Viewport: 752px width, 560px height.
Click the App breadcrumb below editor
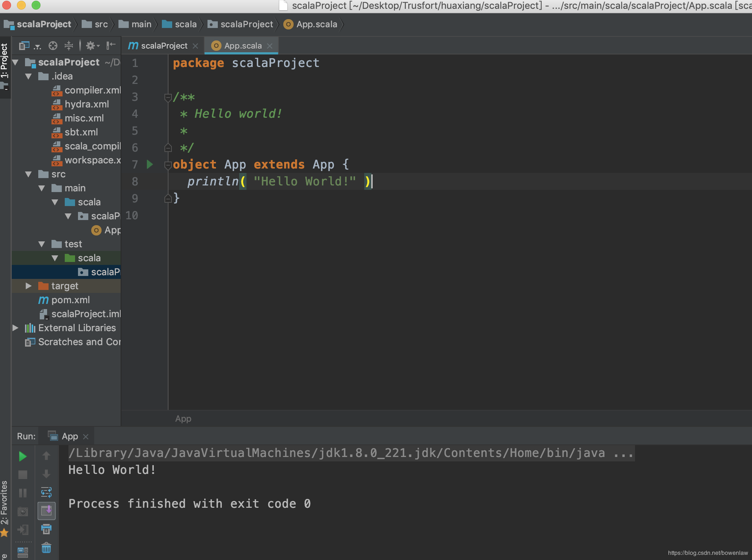(x=183, y=419)
